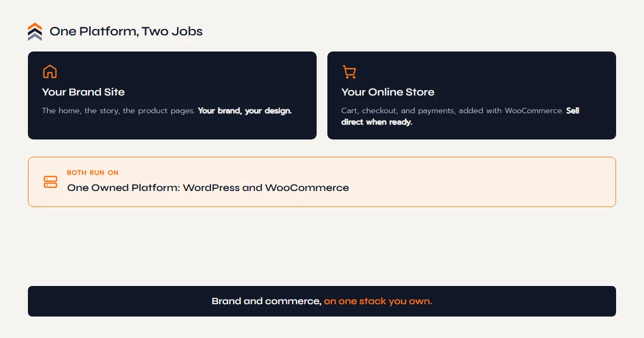Click 'One Owned Platform: WordPress and WooCommerce'
This screenshot has height=338, width=644.
(208, 188)
